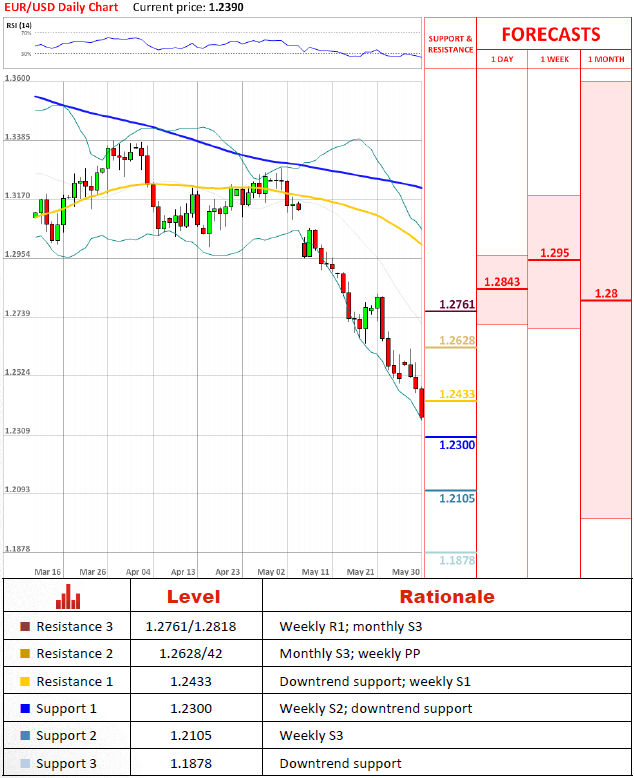Screen dimensions: 634x778
Task: Click the 1.3385 price axis label
Action: (17, 136)
